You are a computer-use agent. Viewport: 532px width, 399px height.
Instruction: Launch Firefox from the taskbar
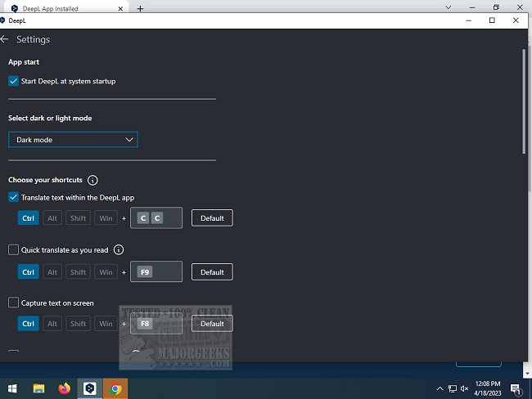pos(64,388)
